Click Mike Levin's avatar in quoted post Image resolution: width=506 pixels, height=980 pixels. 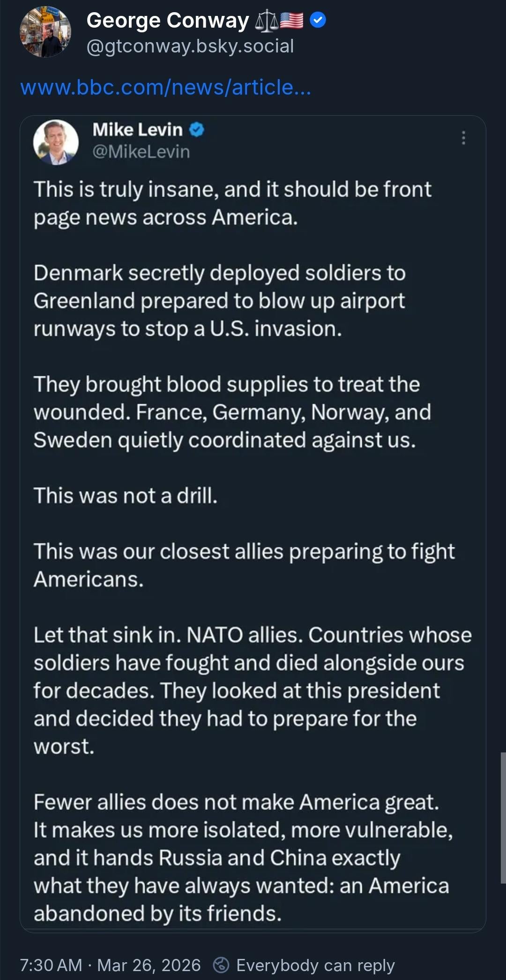(56, 142)
